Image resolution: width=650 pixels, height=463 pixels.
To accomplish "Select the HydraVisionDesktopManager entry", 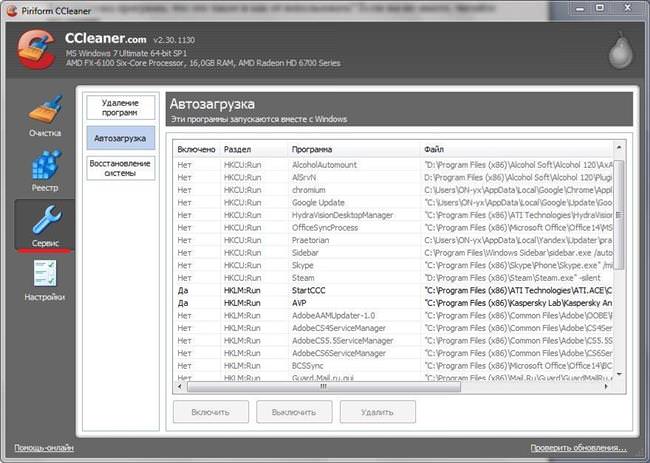I will click(x=393, y=215).
